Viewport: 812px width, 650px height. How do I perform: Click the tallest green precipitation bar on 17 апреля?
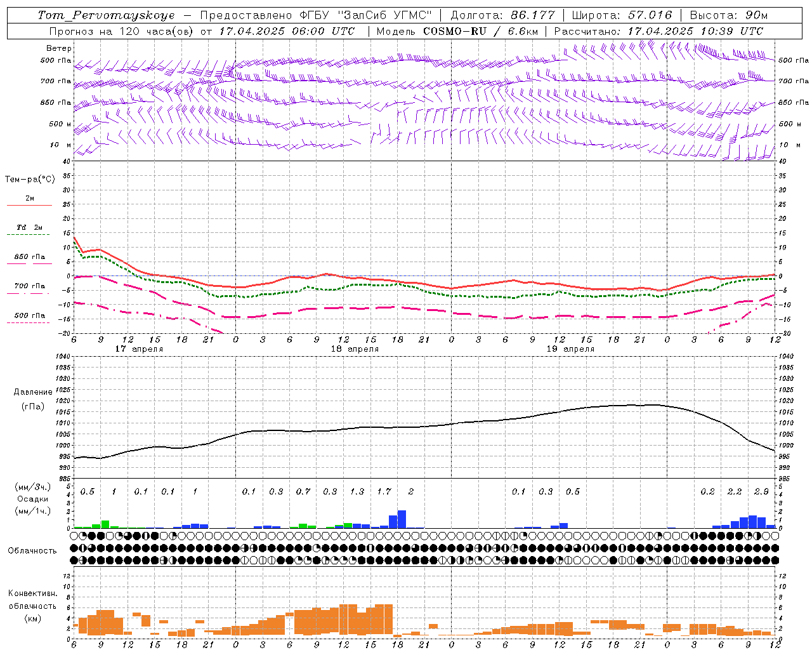105,524
